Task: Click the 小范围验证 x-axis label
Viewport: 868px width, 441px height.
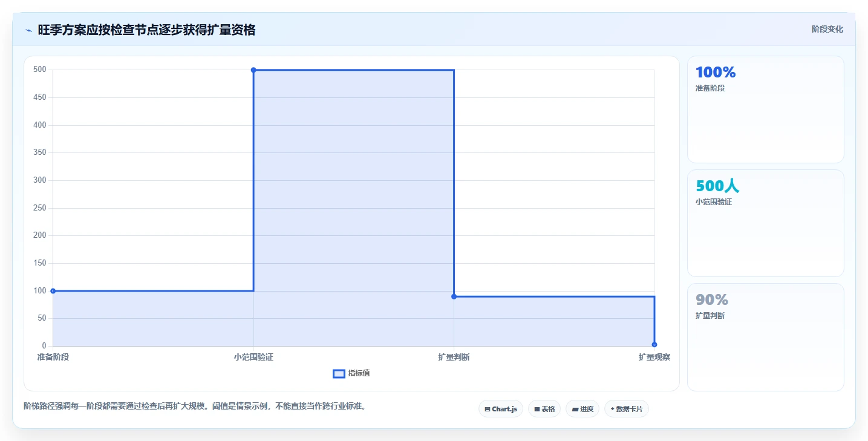Action: 253,357
